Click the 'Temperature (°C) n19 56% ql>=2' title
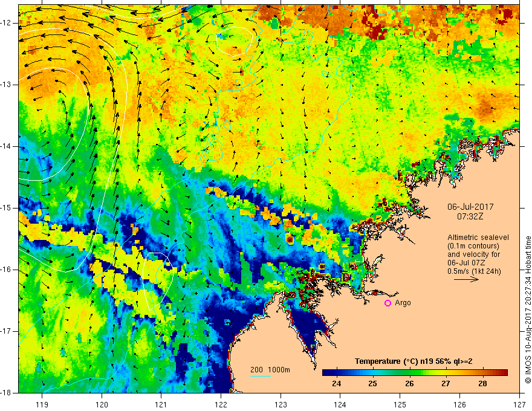This screenshot has height=411, width=532. coord(414,361)
